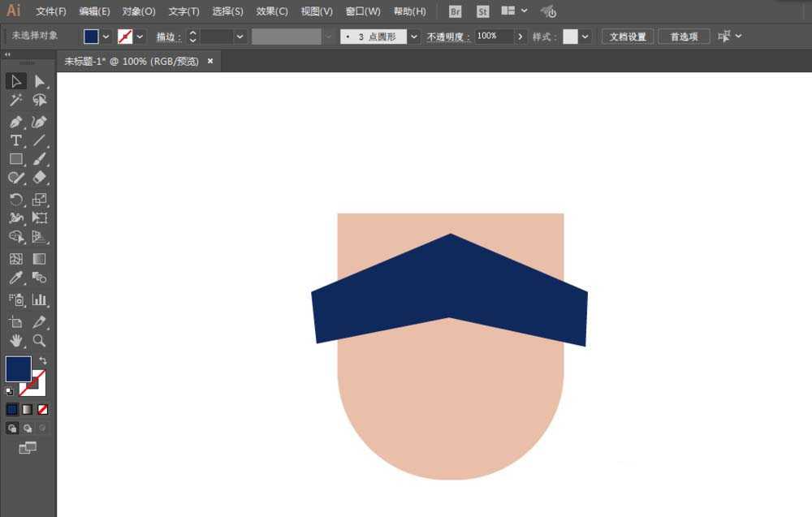The width and height of the screenshot is (812, 517).
Task: Pick the Rectangle tool
Action: coord(15,159)
